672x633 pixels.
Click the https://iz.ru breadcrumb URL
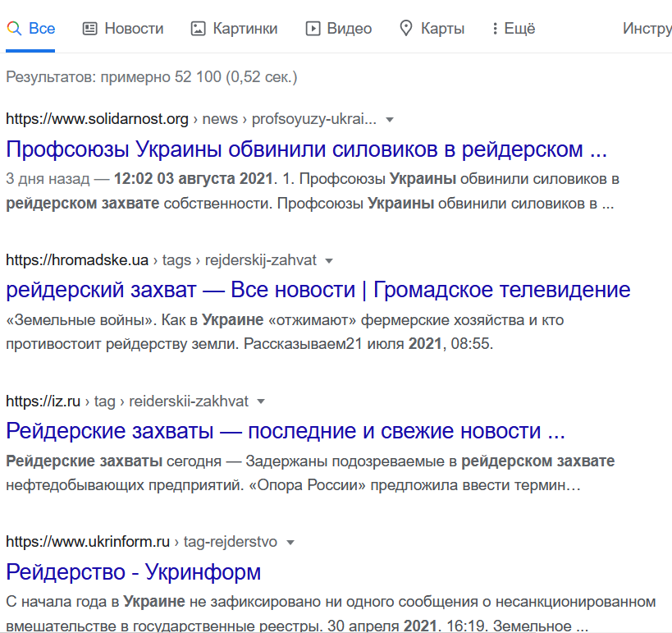[43, 401]
